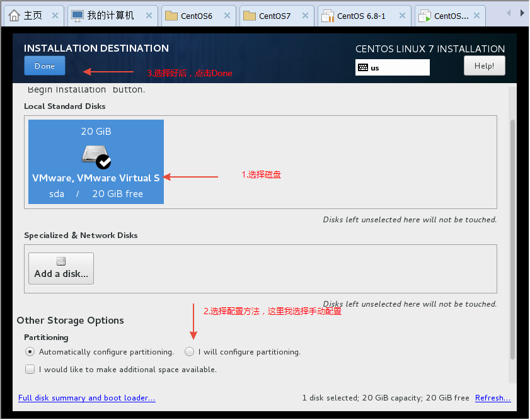Image resolution: width=530 pixels, height=420 pixels.
Task: Click the Partitioning label
Action: 46,338
